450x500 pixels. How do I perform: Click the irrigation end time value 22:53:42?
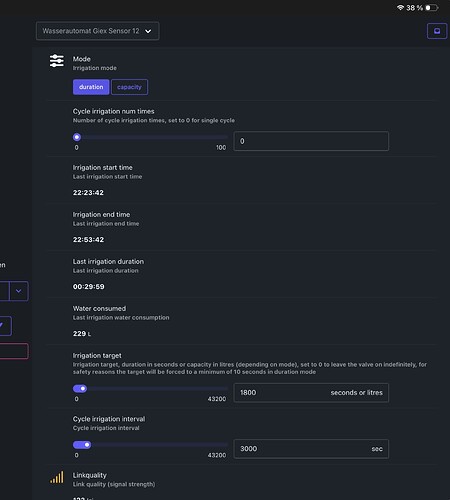[88, 240]
